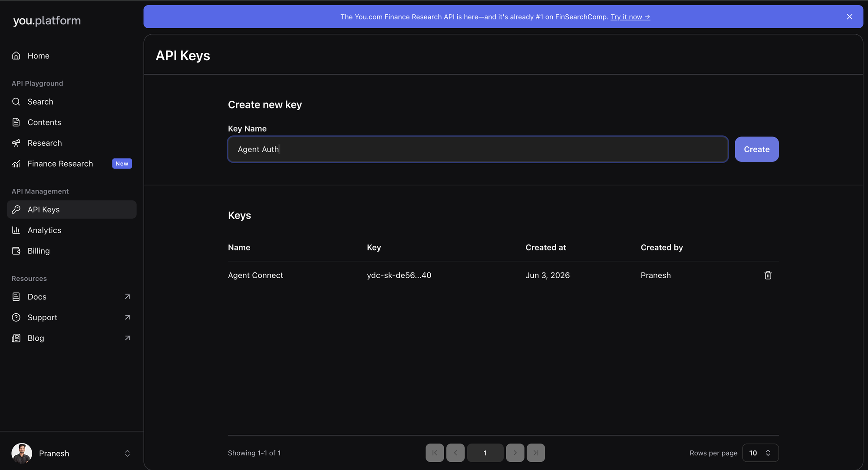Expand the Pranesh account switcher chevron

127,453
